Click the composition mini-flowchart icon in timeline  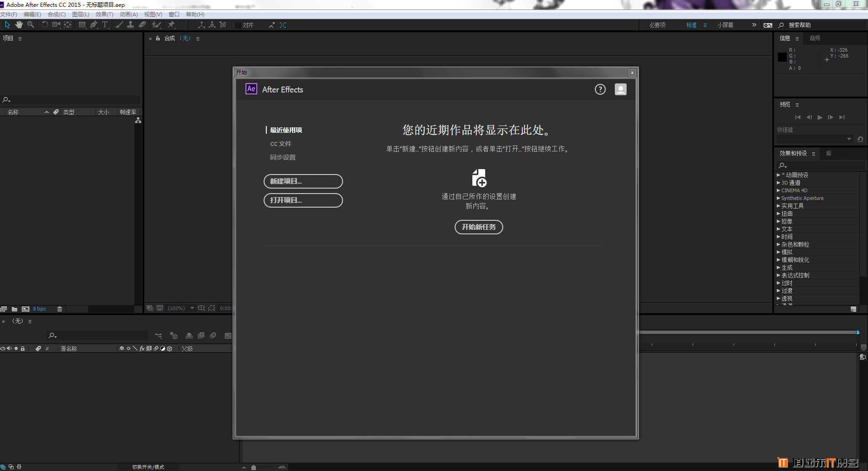[x=158, y=335]
